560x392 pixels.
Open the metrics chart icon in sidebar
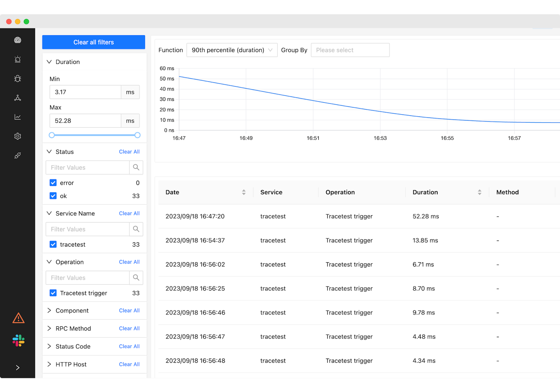click(17, 117)
